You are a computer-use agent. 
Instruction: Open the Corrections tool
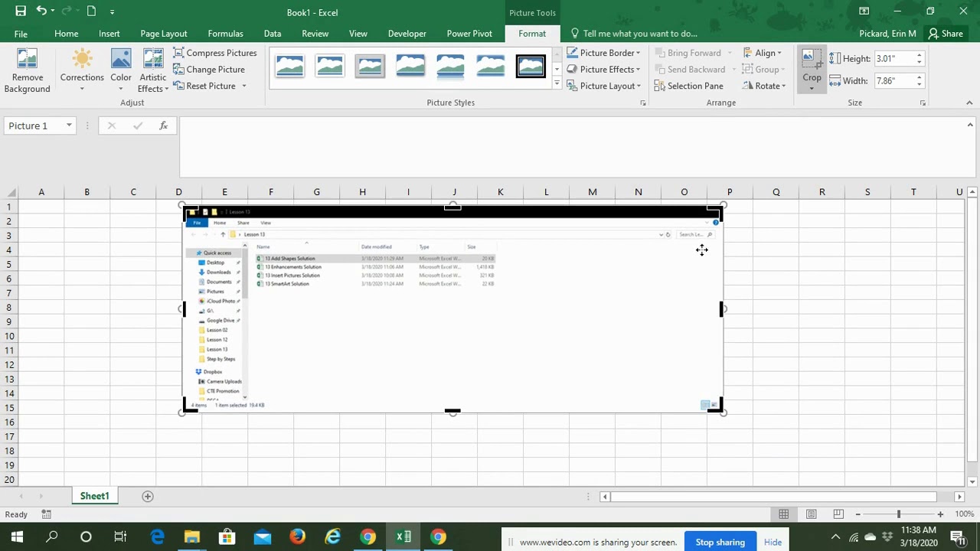tap(82, 70)
